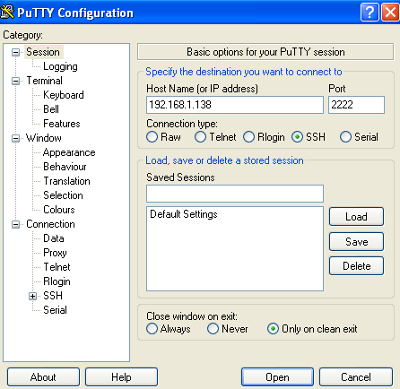This screenshot has height=389, width=400.
Task: Open the Data settings category
Action: [x=54, y=238]
